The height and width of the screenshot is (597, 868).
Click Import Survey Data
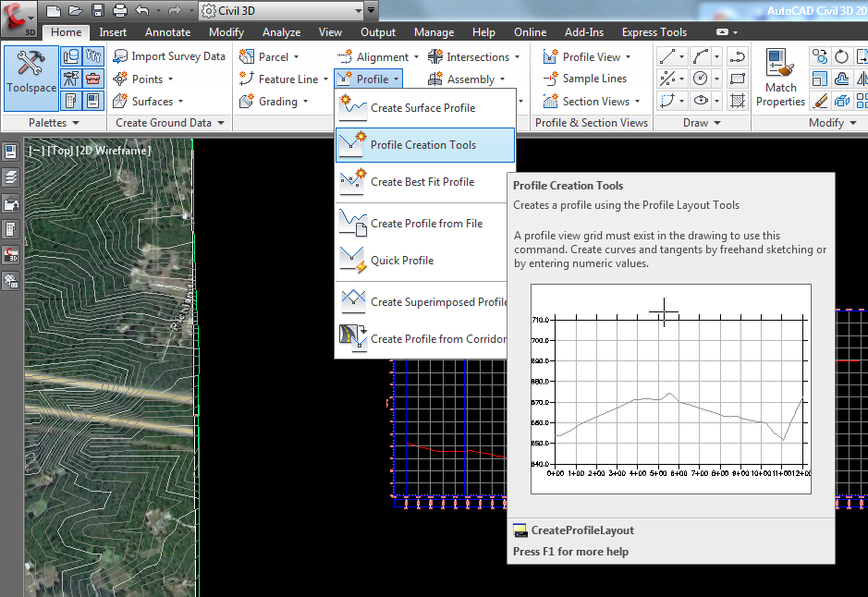[x=169, y=55]
